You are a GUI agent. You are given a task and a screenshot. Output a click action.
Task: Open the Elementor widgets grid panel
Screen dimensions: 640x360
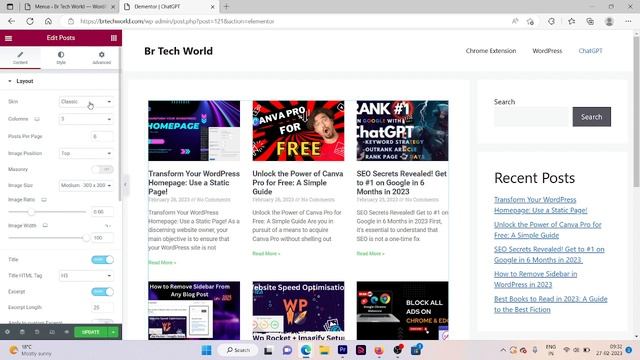113,38
